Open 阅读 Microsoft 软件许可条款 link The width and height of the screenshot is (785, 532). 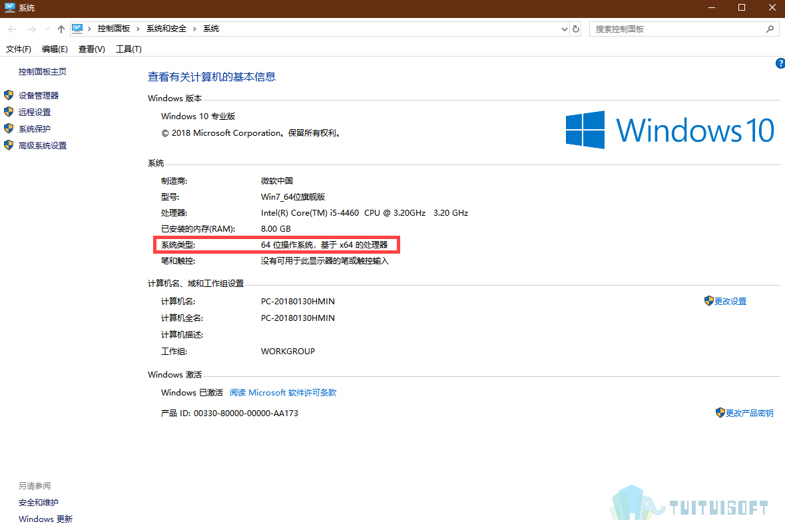tap(283, 393)
